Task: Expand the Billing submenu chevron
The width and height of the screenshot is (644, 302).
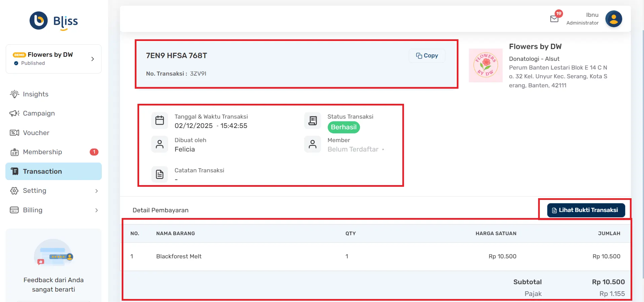Action: click(x=96, y=210)
